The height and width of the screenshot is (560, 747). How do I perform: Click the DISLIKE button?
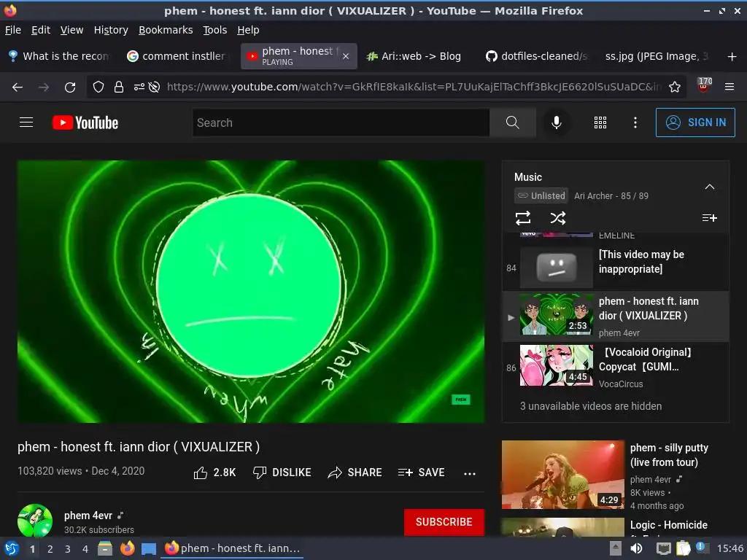(x=282, y=472)
